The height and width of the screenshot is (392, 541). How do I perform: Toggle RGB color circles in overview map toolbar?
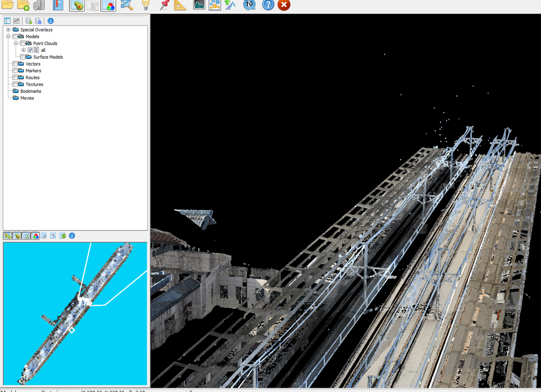[x=35, y=236]
